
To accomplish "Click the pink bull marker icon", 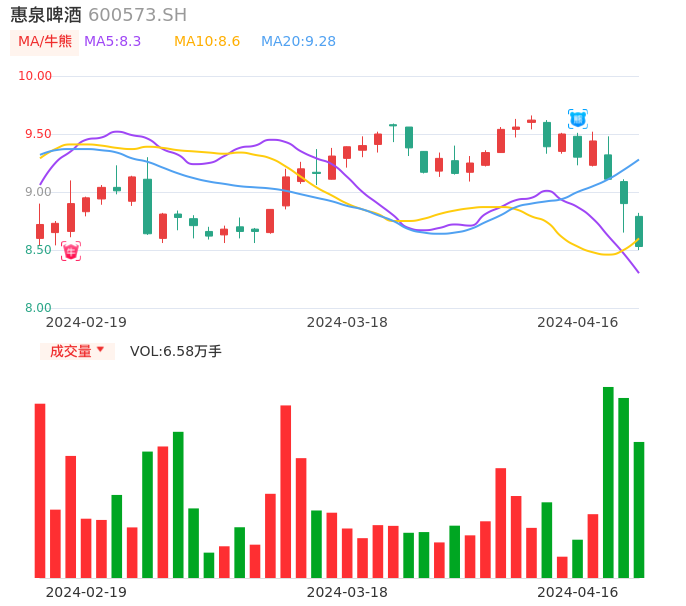I will tap(70, 251).
